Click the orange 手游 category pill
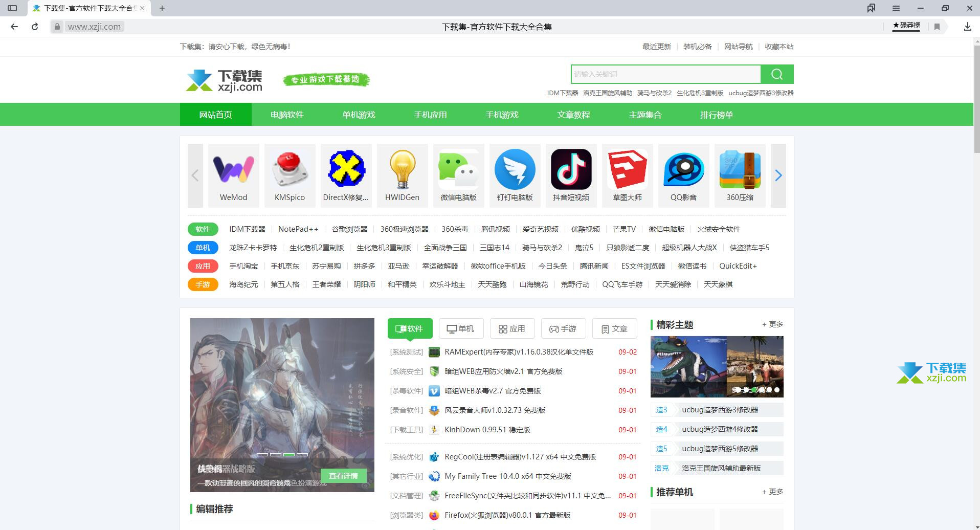The width and height of the screenshot is (980, 530). pos(203,284)
